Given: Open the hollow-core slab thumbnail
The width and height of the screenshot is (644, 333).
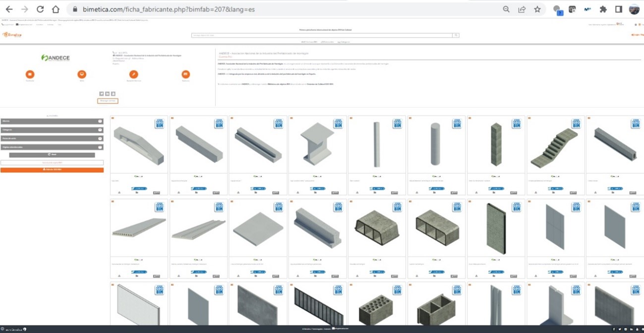Looking at the screenshot, I should click(139, 228).
